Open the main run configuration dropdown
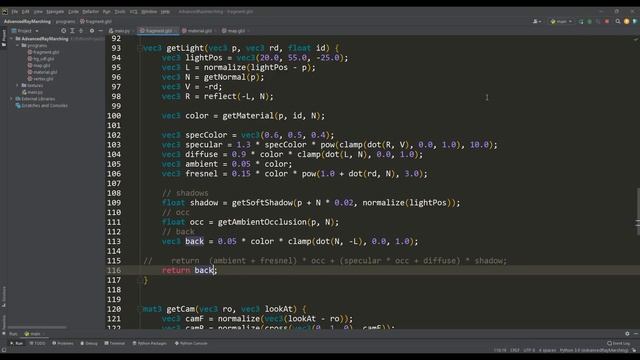 tap(561, 21)
